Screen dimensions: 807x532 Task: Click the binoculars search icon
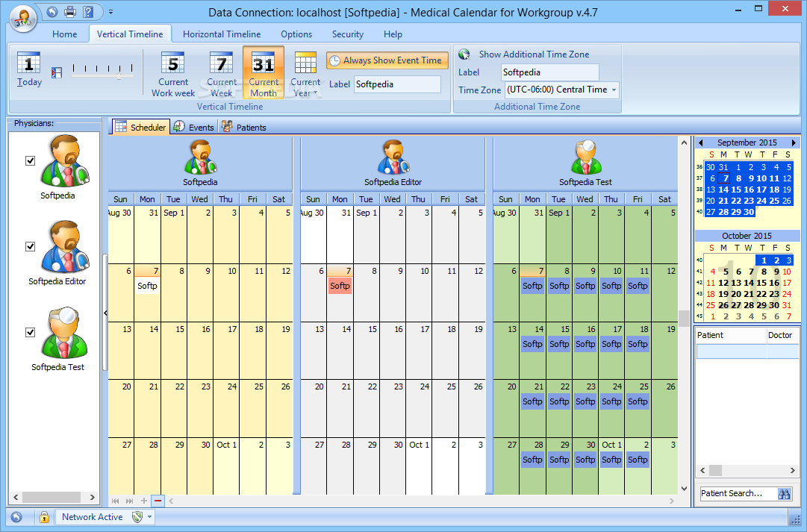[785, 494]
